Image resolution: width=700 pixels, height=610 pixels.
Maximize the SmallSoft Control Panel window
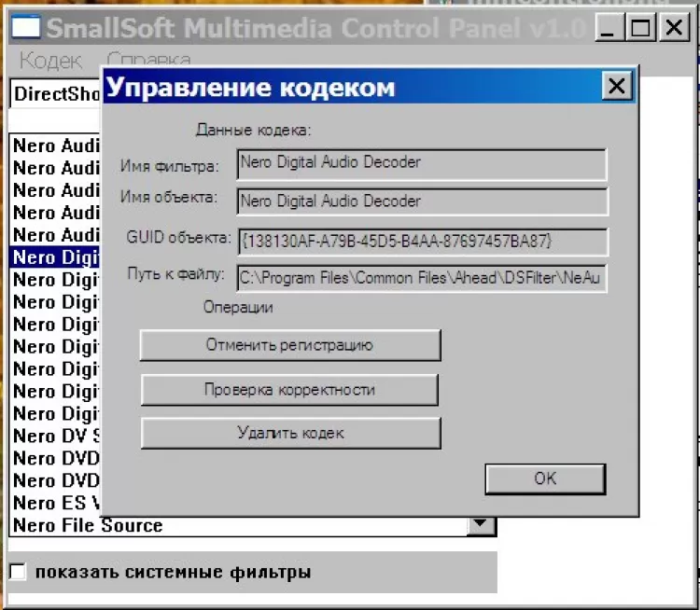point(640,28)
